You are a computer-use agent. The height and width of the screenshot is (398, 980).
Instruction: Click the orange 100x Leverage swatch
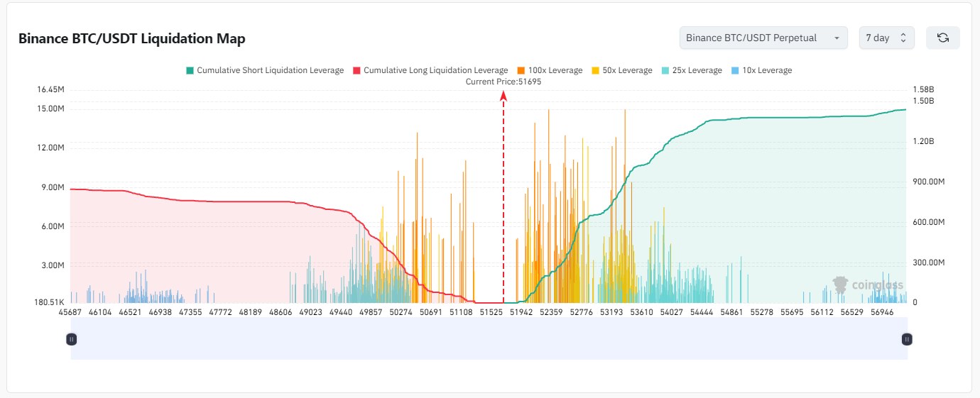pyautogui.click(x=521, y=70)
